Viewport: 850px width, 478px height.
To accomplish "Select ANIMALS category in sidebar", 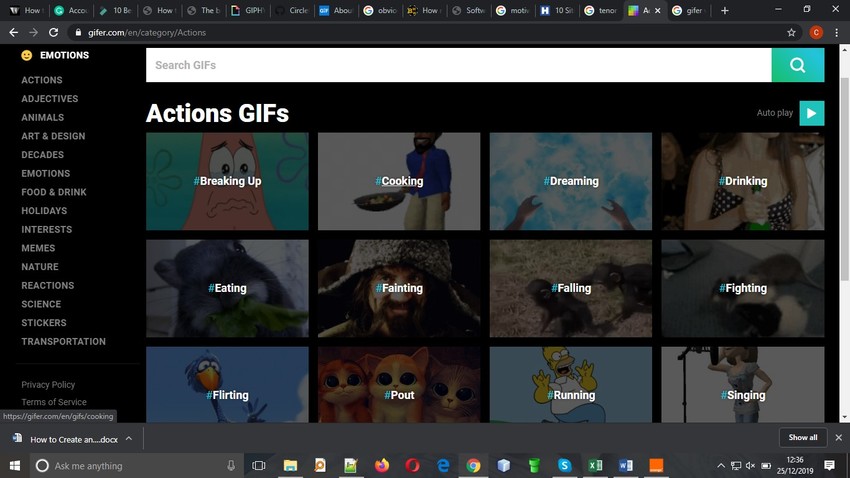I will pyautogui.click(x=43, y=118).
